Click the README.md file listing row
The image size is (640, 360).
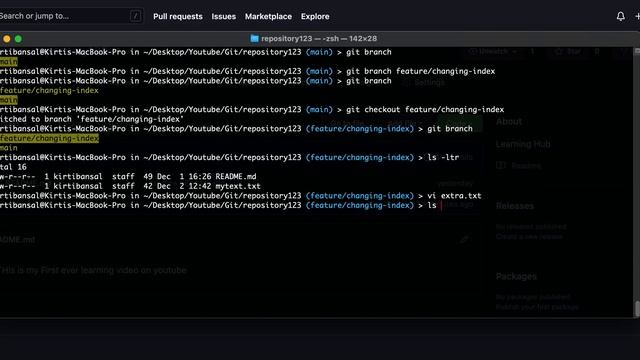(128, 176)
